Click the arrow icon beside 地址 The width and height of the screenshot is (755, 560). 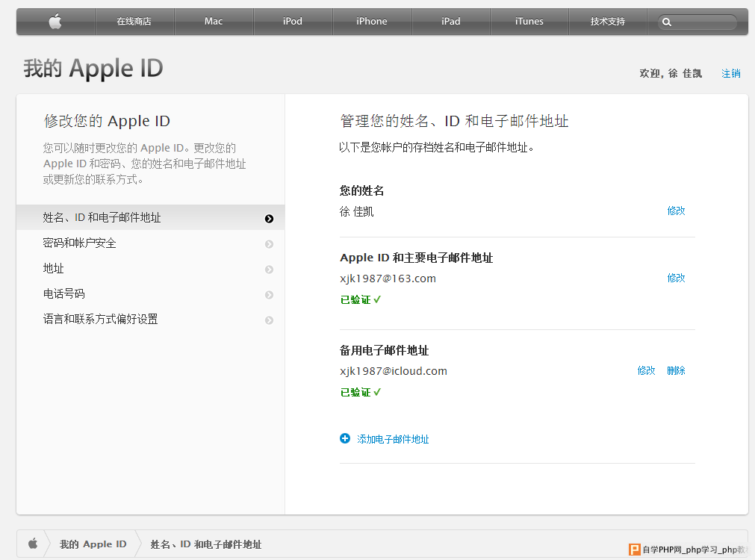pos(269,270)
